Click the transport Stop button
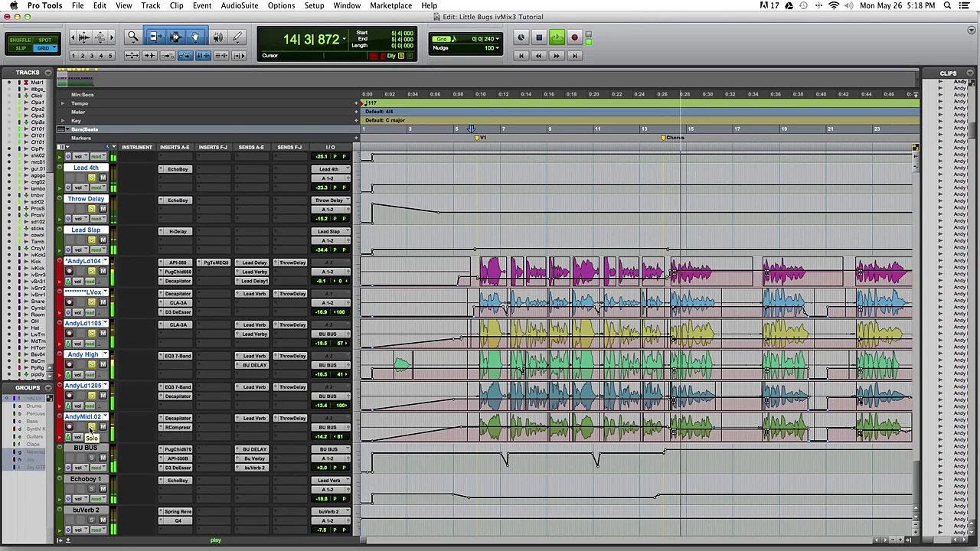The image size is (980, 551). click(x=539, y=37)
